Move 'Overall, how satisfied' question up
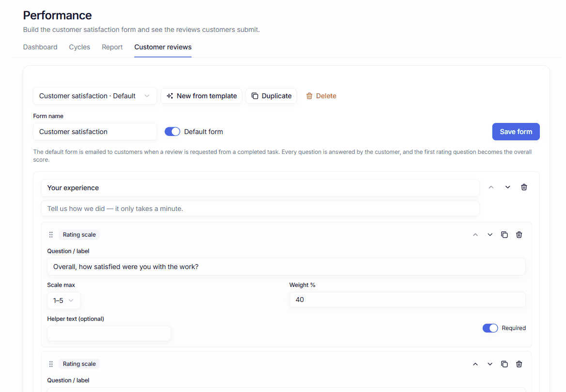This screenshot has height=392, width=566. pos(475,235)
